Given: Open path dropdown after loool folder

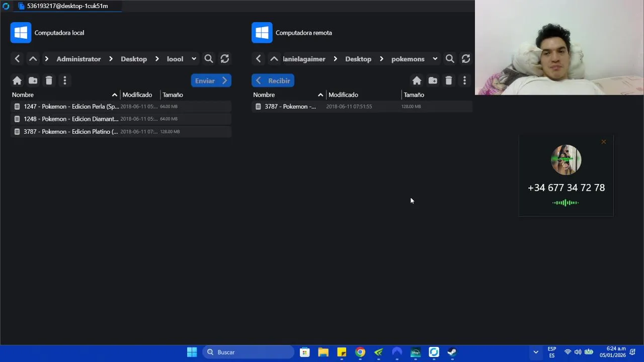Looking at the screenshot, I should tap(194, 59).
